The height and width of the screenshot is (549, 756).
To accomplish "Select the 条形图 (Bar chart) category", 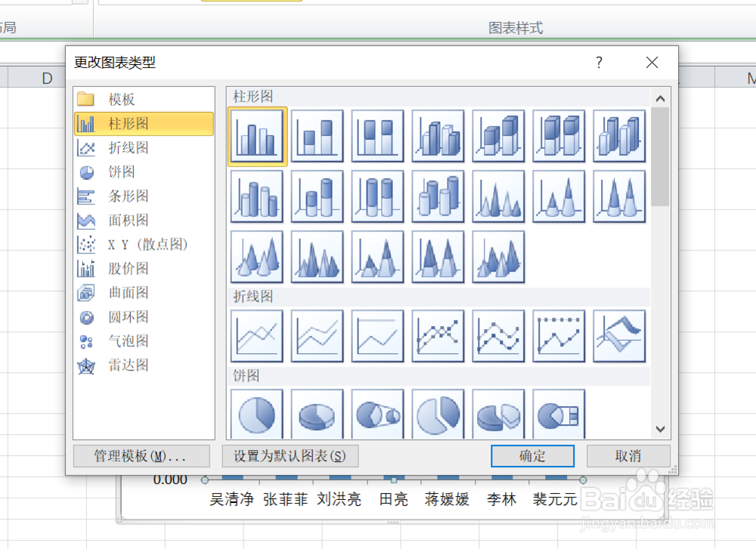I will [x=121, y=196].
